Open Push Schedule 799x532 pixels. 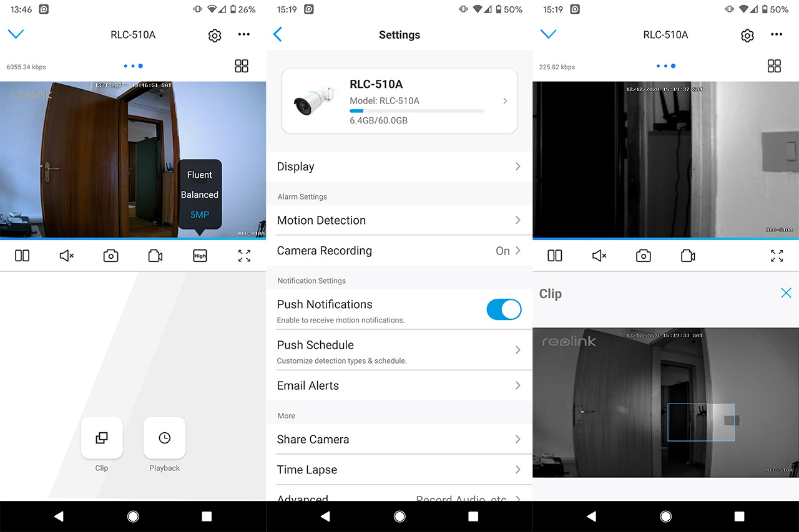point(399,351)
